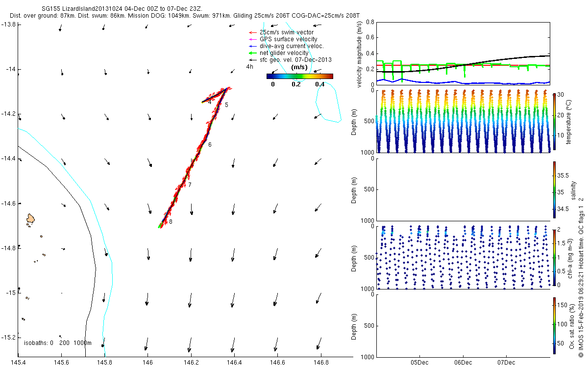Click the 07Dec date label
The width and height of the screenshot is (588, 368).
pos(506,363)
